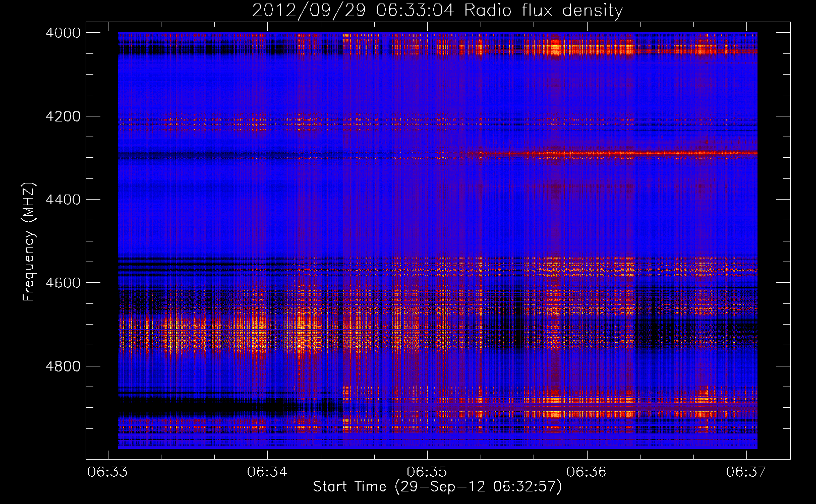Select the 4400 frequency axis label
The width and height of the screenshot is (816, 504).
[63, 200]
